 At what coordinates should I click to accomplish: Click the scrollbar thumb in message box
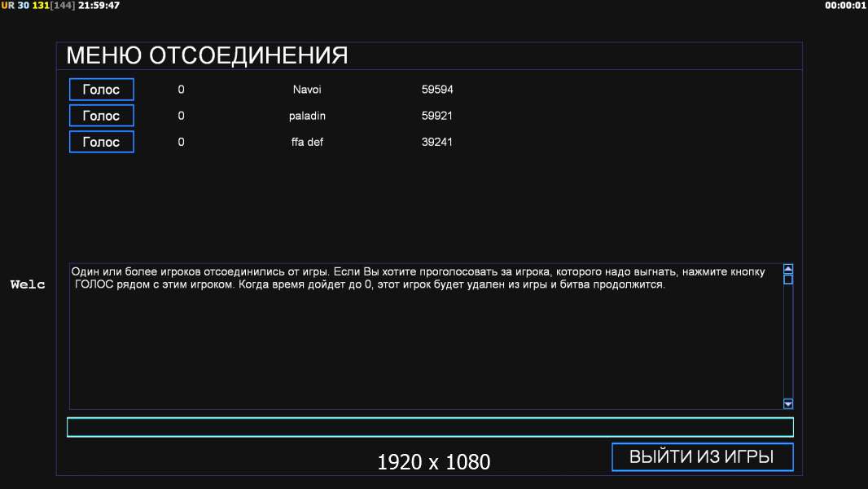(788, 279)
